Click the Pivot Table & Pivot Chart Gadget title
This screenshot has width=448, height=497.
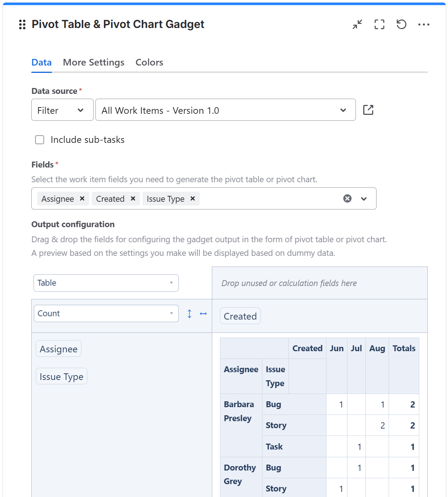pyautogui.click(x=118, y=24)
